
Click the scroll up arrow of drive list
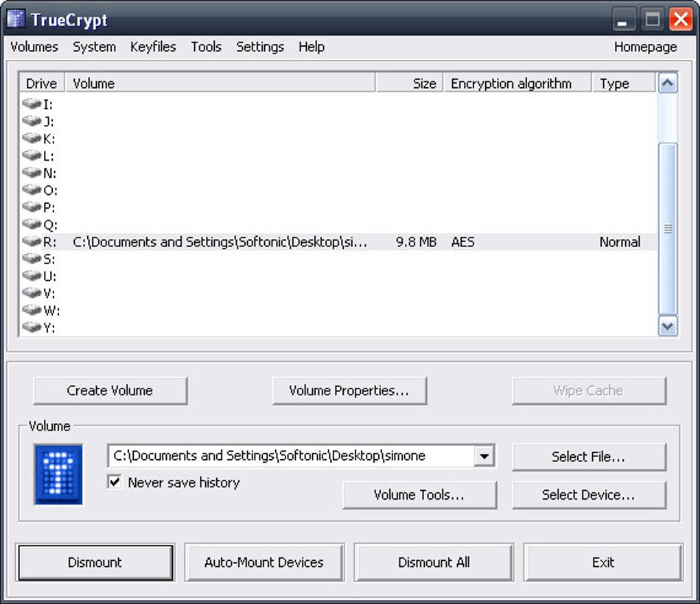(x=668, y=83)
